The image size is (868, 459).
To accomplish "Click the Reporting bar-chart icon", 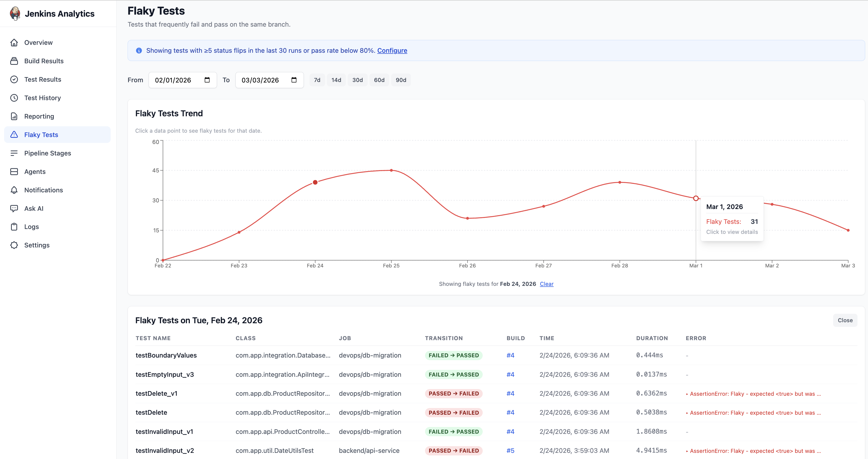I will (14, 116).
